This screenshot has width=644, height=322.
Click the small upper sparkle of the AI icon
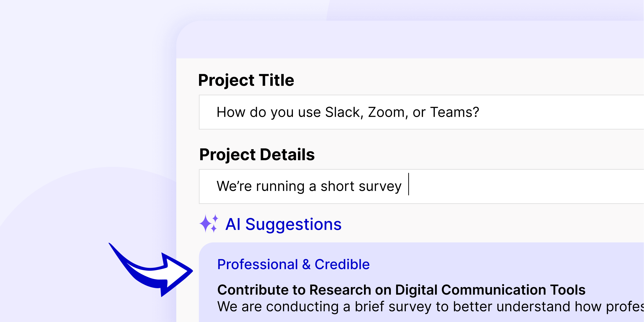click(215, 218)
